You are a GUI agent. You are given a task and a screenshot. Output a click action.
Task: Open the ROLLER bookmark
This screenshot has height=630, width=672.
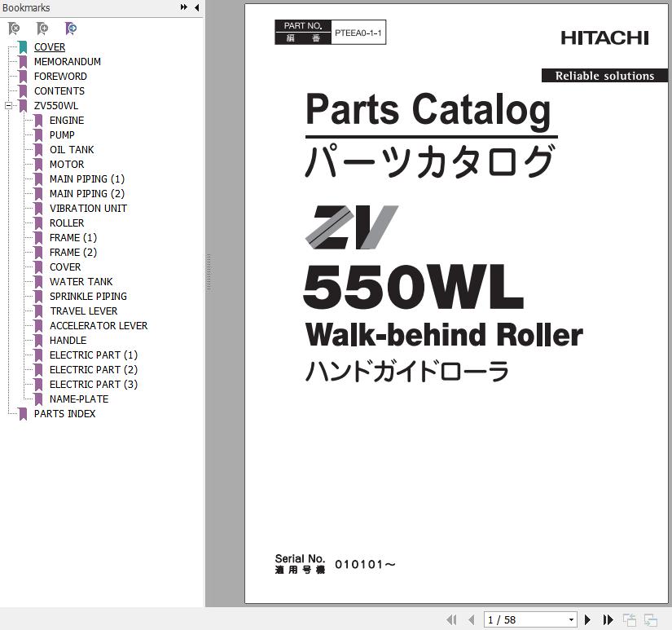[x=67, y=223]
